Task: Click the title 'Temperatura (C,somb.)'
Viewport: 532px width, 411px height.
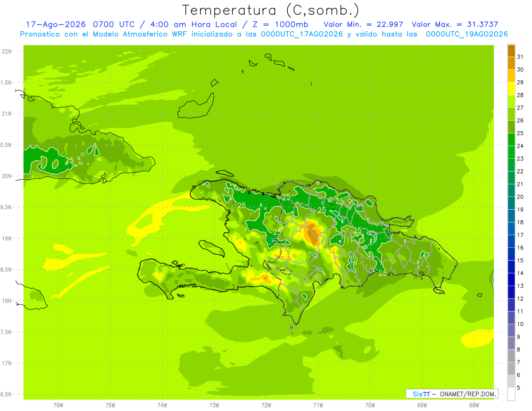Action: [x=271, y=10]
